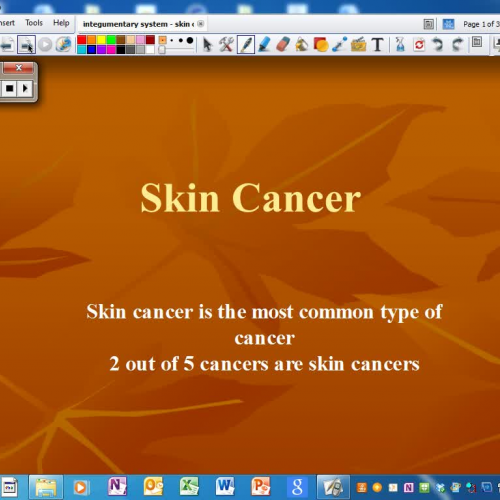Select the Eraser tool
The height and width of the screenshot is (500, 500).
pos(283,44)
